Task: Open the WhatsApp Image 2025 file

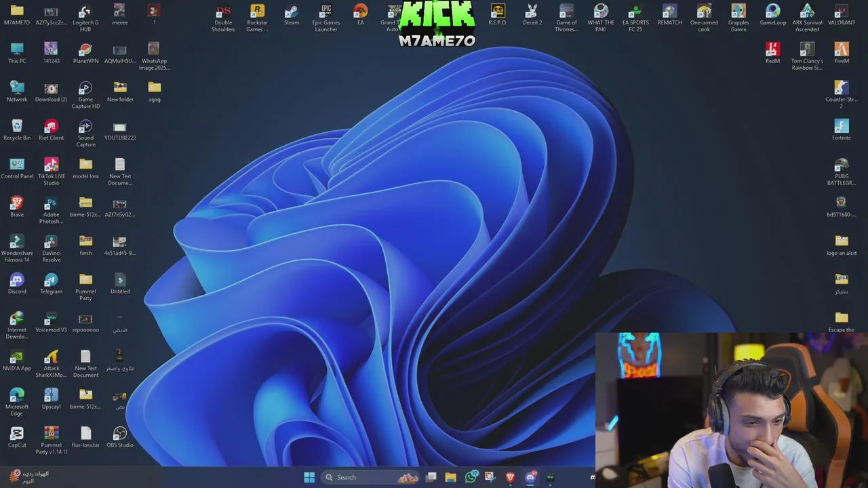Action: 154,56
